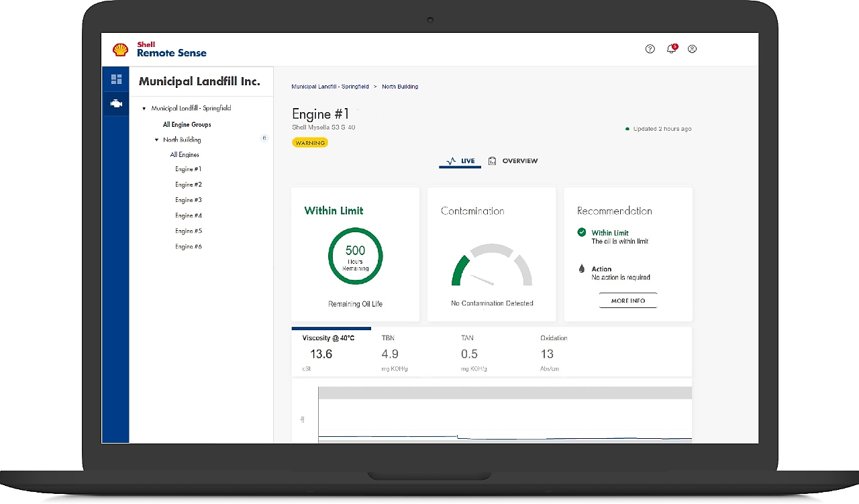Click the green checkmark Within Limit icon
The width and height of the screenshot is (859, 504).
(x=581, y=232)
